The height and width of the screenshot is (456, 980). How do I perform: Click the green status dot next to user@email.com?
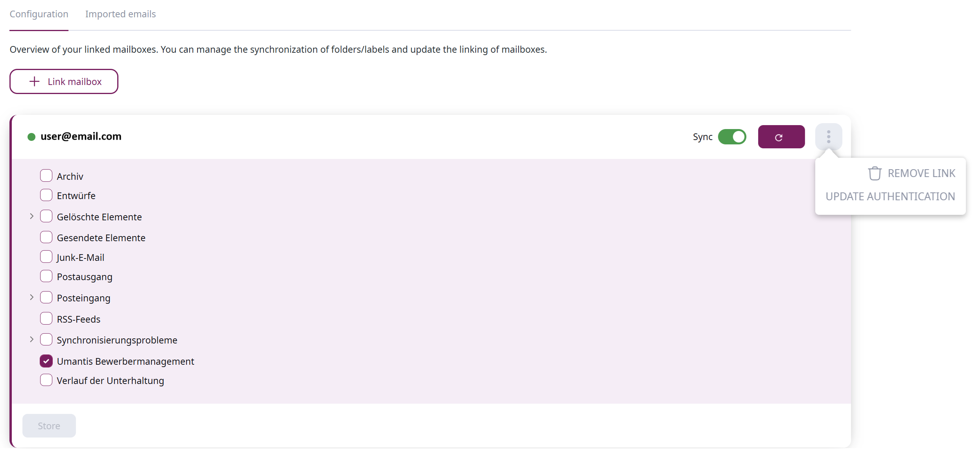coord(31,137)
